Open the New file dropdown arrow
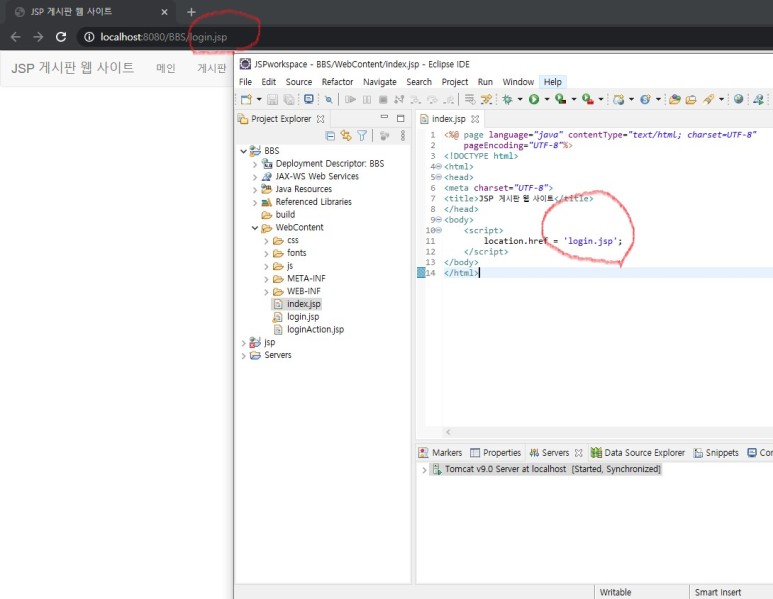 [x=259, y=100]
